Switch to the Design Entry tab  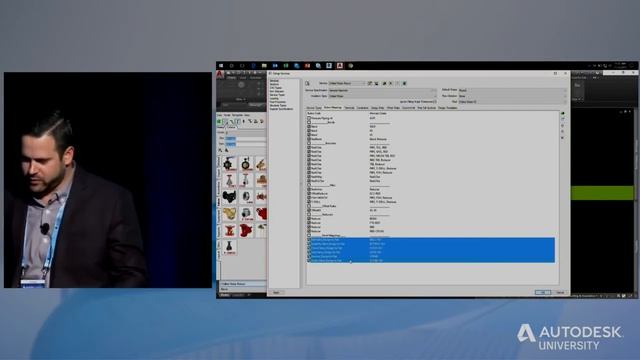coord(377,108)
